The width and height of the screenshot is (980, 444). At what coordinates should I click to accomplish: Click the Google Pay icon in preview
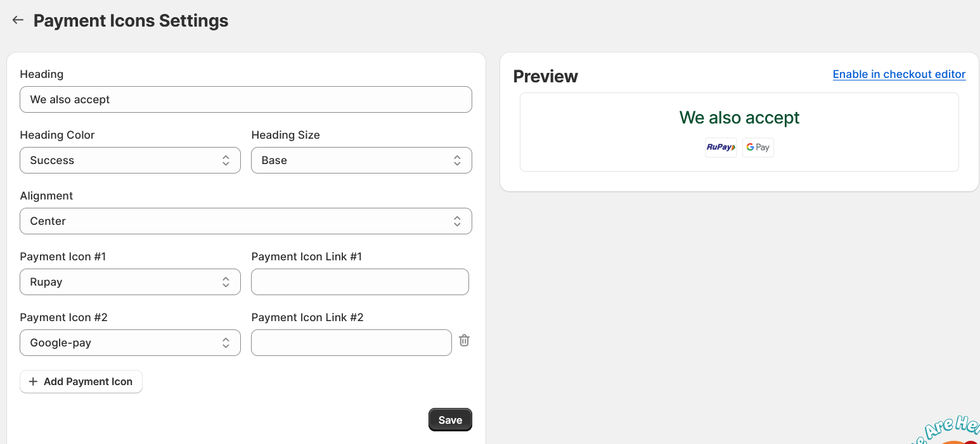coord(758,148)
